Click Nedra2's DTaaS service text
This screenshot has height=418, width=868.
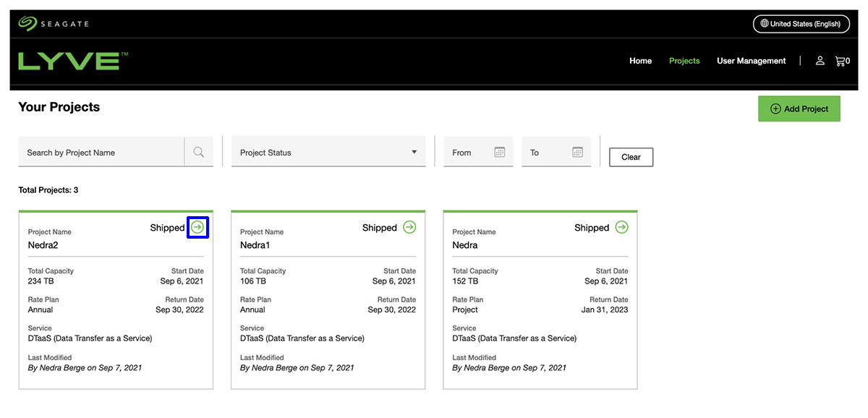coord(90,338)
